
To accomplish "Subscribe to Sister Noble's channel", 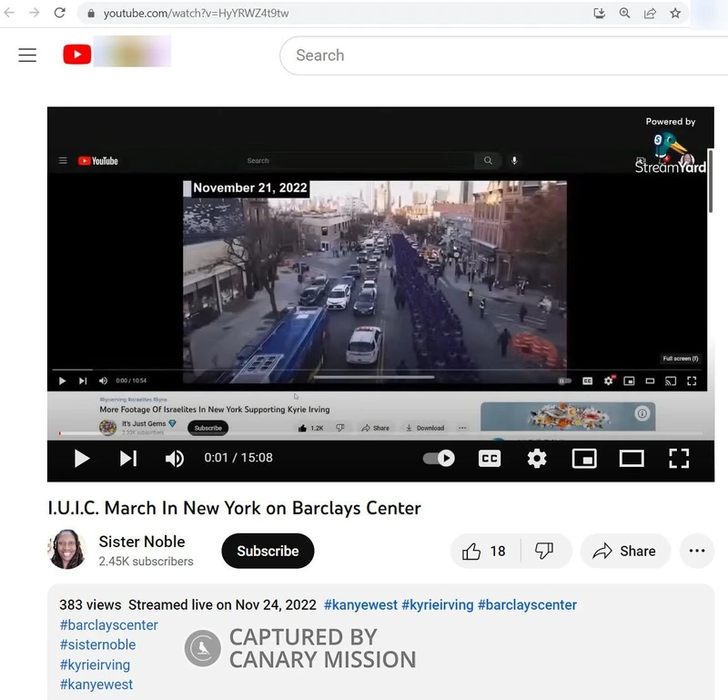I will (268, 551).
